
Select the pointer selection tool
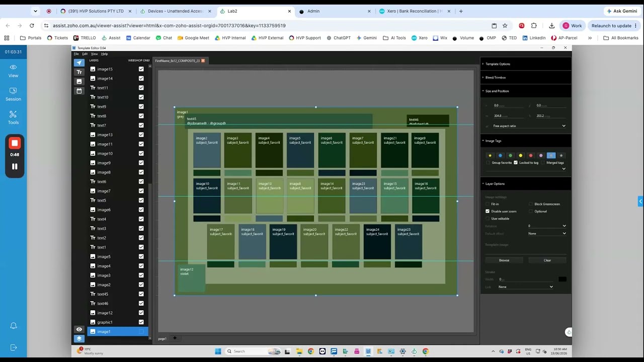click(x=79, y=63)
